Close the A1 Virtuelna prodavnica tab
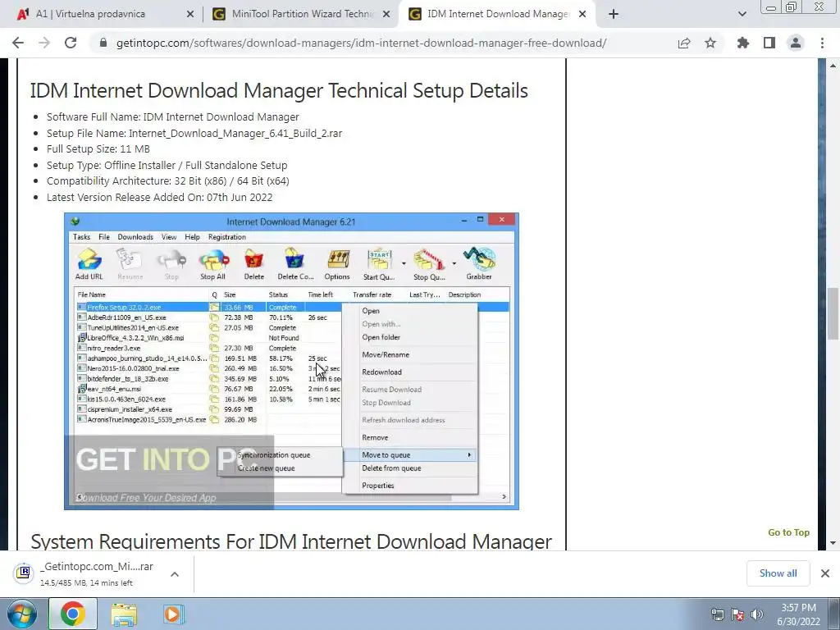This screenshot has height=630, width=840. pos(190,15)
